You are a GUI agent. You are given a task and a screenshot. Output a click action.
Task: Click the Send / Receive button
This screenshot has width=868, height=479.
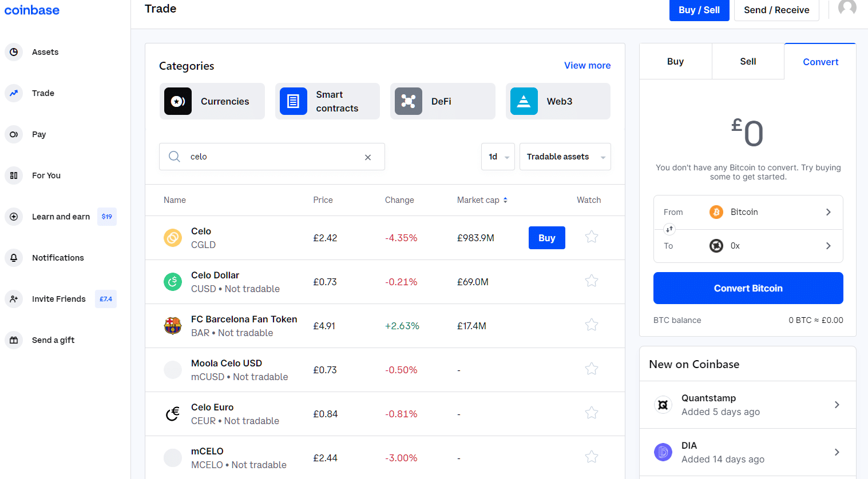[776, 10]
